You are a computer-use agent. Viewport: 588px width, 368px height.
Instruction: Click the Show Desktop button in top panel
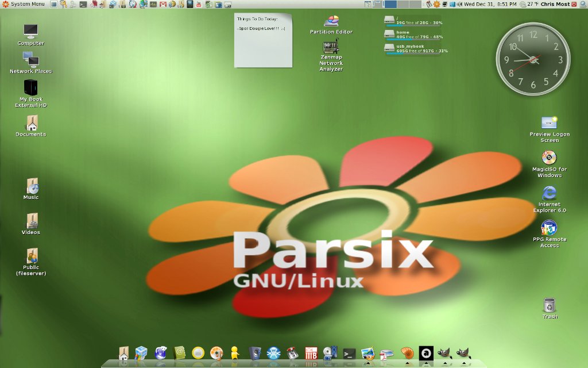53,4
